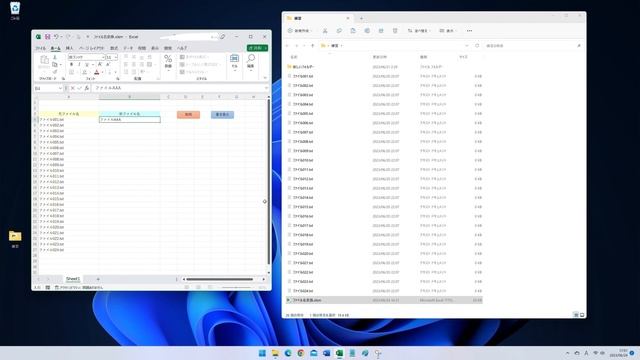Screen dimensions: 640x360
Task: Open Insert Function fx dialog
Action: pyautogui.click(x=87, y=88)
